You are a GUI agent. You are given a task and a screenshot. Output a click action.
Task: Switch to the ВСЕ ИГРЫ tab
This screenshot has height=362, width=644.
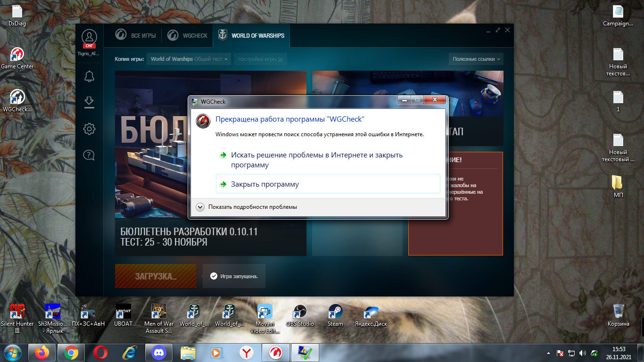pos(134,35)
